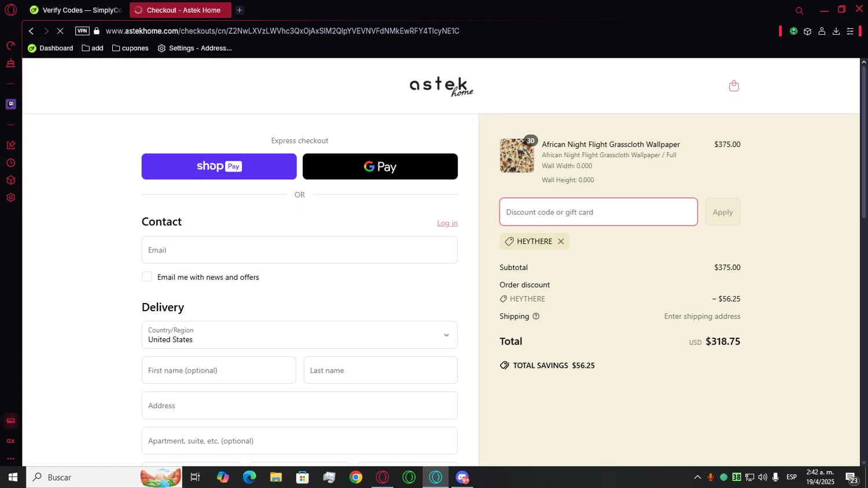This screenshot has width=868, height=488.
Task: Focus the Email input field
Action: [300, 250]
